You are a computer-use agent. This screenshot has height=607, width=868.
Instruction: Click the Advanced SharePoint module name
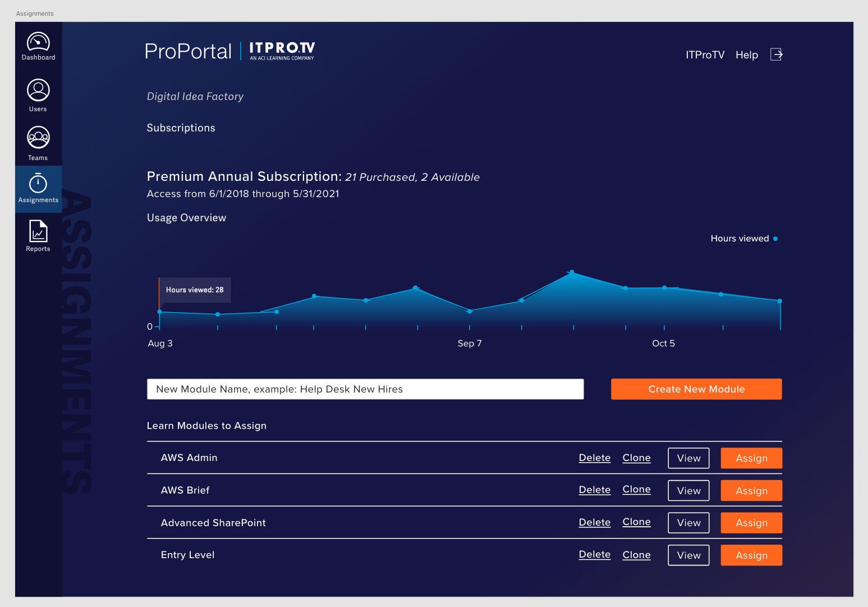213,523
